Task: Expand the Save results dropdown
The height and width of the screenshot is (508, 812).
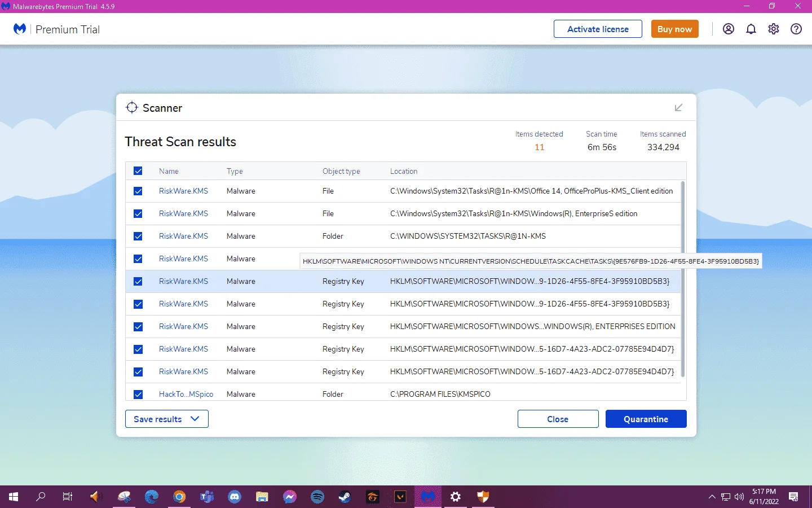Action: coord(167,419)
